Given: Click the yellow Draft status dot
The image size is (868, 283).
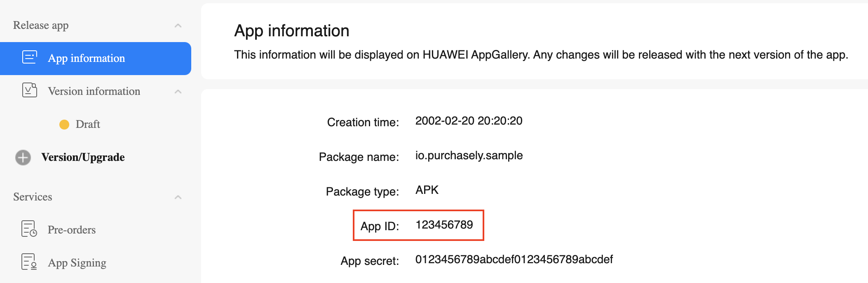Looking at the screenshot, I should pyautogui.click(x=64, y=124).
